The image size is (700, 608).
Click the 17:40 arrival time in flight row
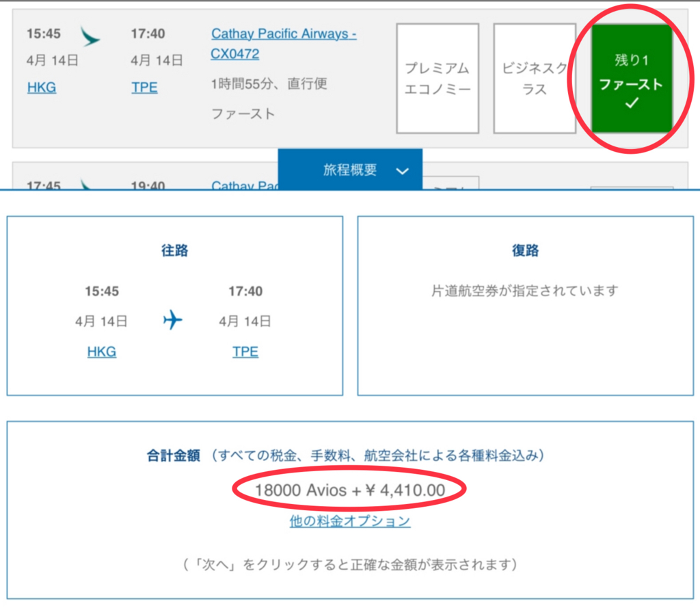[148, 34]
